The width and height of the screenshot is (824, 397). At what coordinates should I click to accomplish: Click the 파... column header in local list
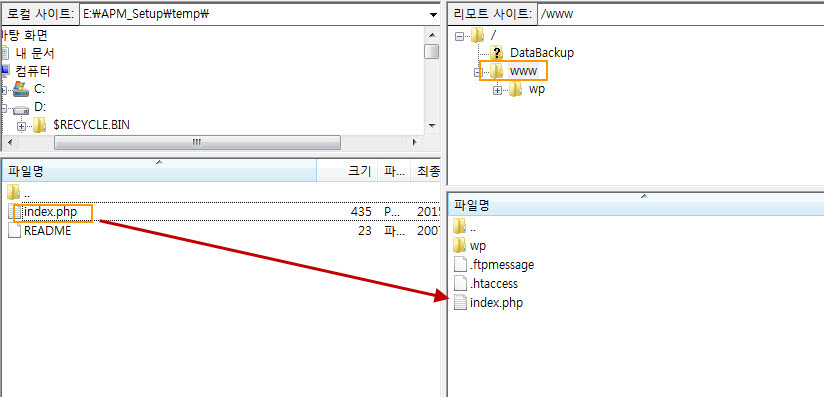click(393, 170)
